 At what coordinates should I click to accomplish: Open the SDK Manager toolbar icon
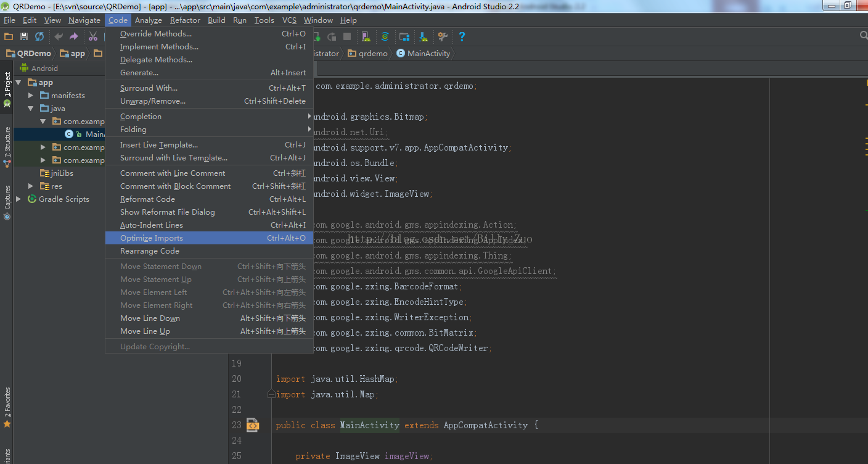coord(424,37)
